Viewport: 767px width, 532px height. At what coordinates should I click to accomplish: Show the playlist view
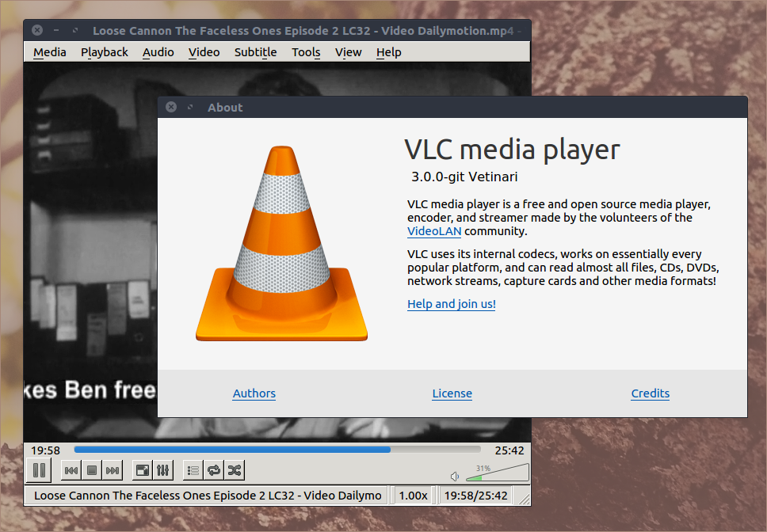tap(193, 470)
